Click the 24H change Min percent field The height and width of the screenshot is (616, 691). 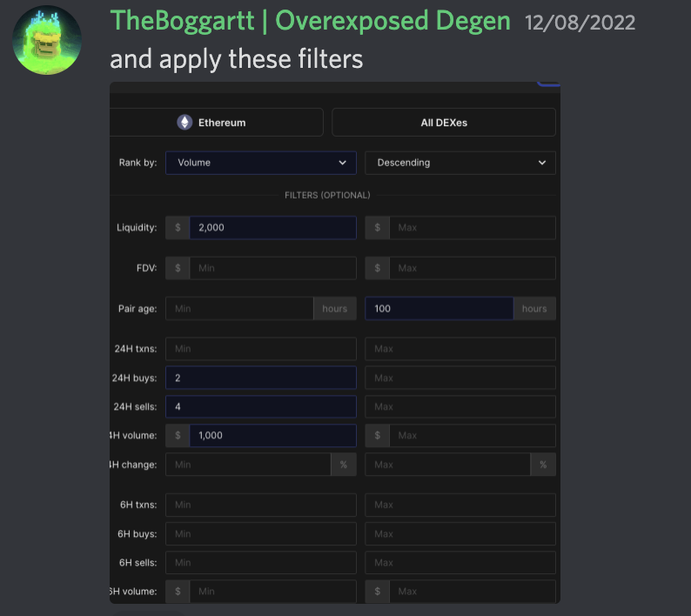248,465
